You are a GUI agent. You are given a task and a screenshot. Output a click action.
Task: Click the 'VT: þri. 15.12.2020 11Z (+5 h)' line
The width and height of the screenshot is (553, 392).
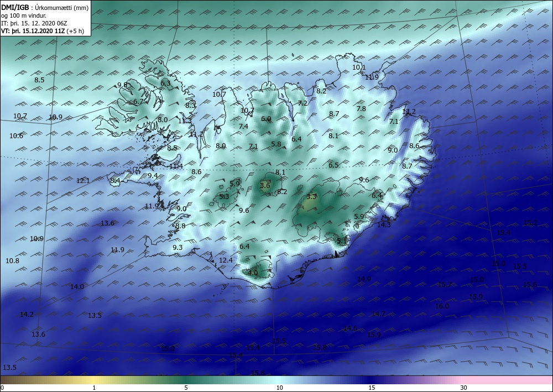click(x=43, y=31)
